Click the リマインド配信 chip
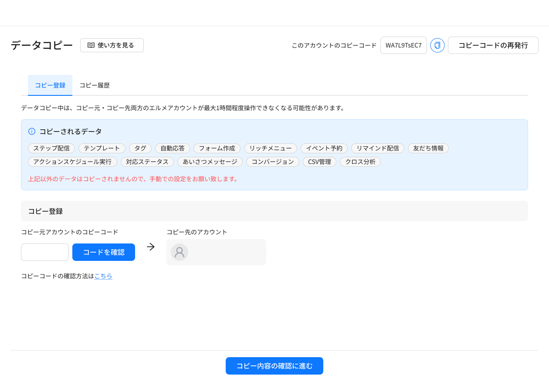Viewport: 549px width, 392px height. click(378, 148)
